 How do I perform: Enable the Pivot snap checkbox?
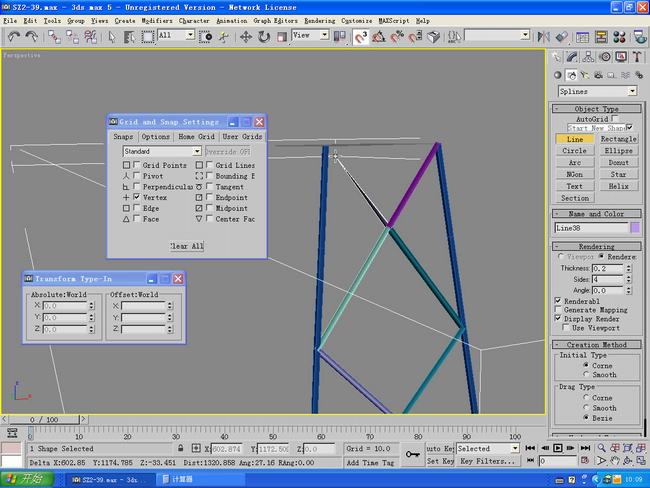tap(136, 176)
